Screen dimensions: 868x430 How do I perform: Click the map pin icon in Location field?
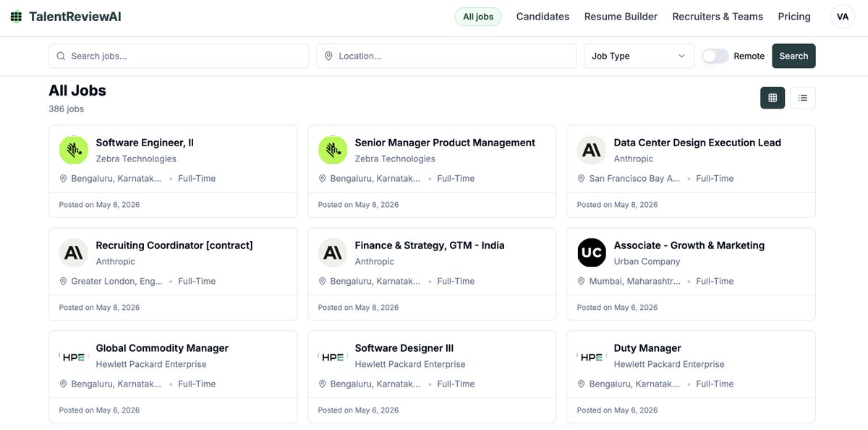(x=328, y=56)
